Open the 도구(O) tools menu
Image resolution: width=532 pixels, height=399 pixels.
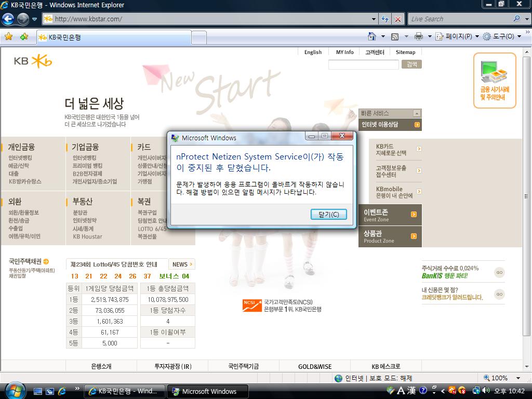tap(502, 36)
